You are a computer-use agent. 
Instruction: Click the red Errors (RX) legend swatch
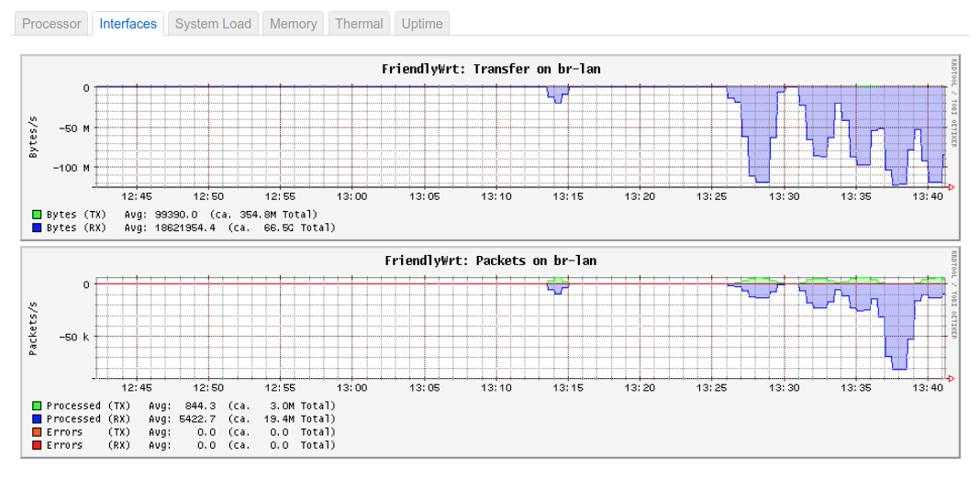pos(37,445)
